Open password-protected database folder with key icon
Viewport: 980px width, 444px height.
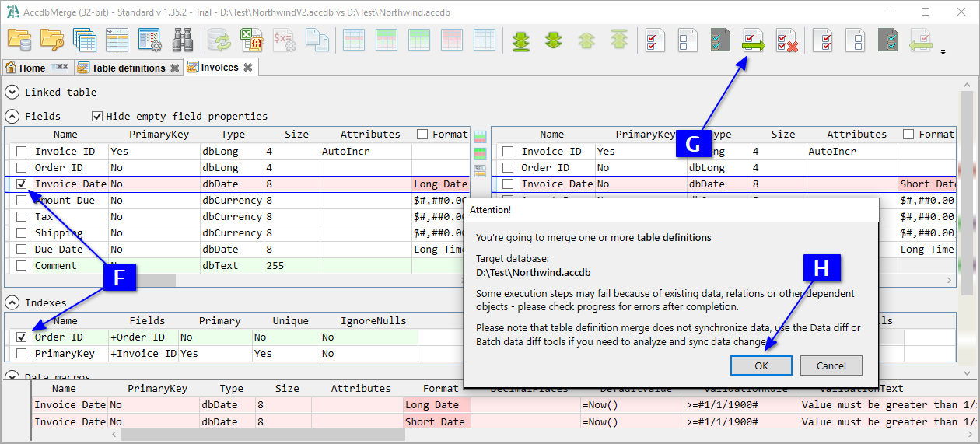pyautogui.click(x=52, y=40)
